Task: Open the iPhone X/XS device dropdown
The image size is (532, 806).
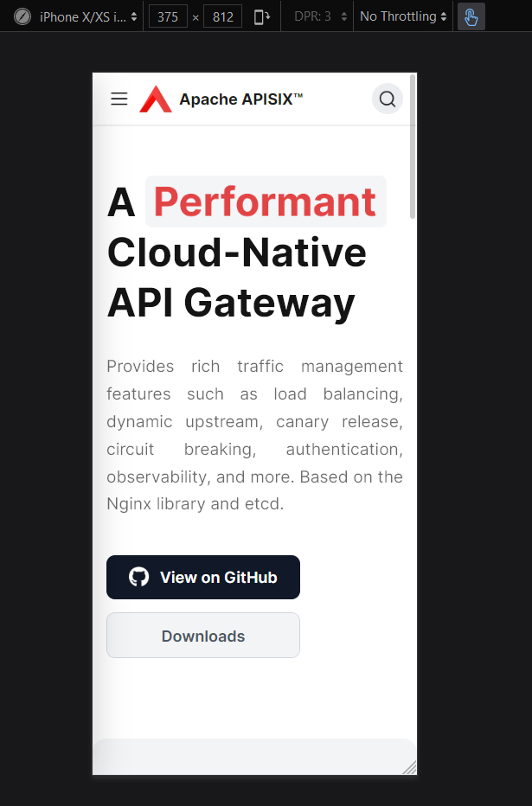Action: click(88, 17)
